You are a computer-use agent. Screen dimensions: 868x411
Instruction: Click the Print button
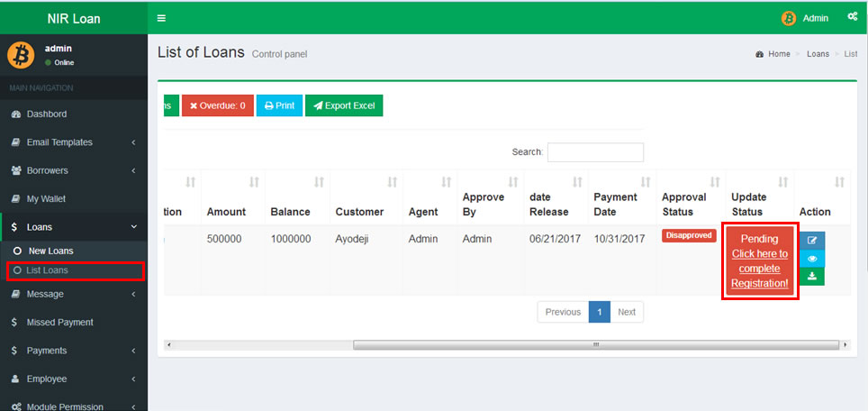279,105
